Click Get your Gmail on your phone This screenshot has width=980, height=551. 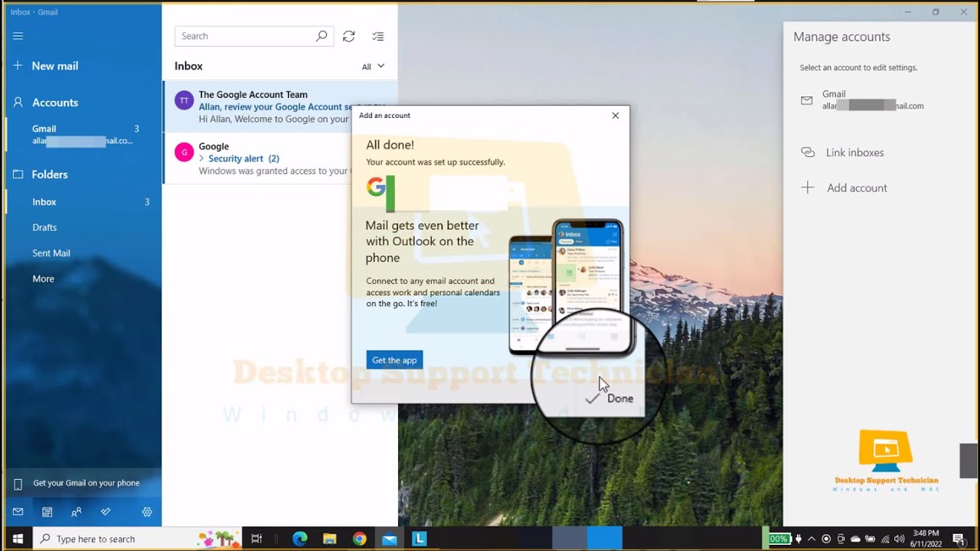tap(83, 484)
